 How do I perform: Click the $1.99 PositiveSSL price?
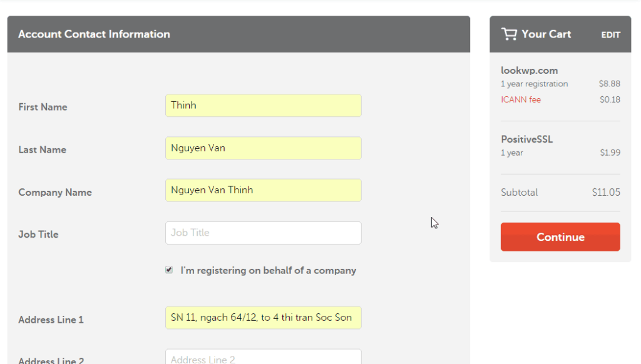point(610,153)
